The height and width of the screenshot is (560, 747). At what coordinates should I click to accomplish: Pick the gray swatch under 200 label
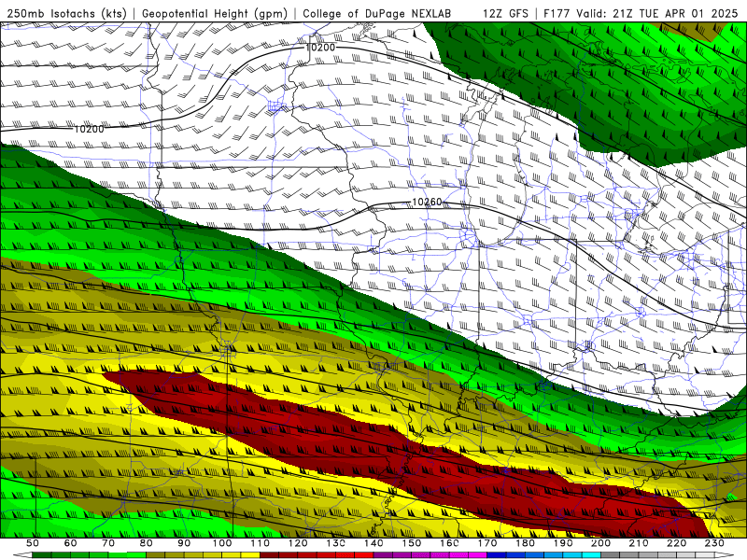(611, 555)
